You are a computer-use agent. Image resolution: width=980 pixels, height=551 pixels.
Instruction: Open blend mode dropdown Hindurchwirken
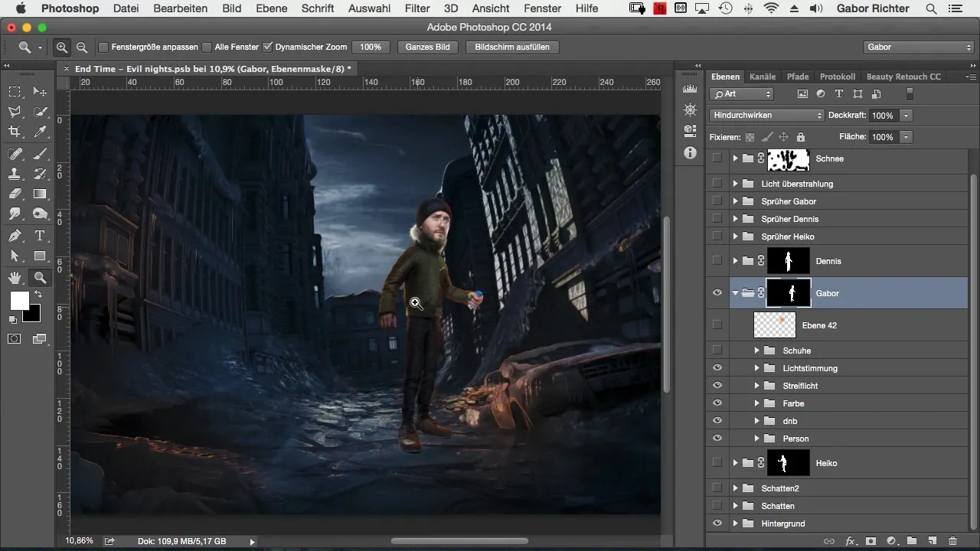point(766,116)
